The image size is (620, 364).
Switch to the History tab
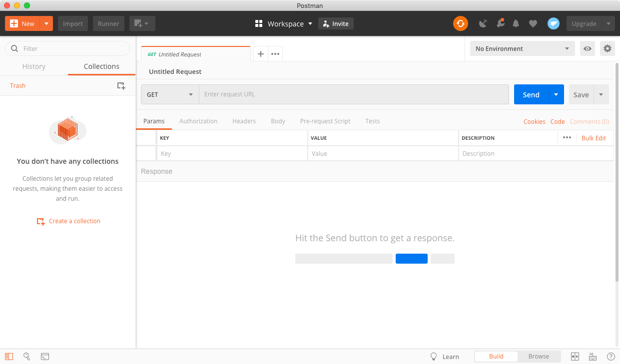(x=34, y=66)
